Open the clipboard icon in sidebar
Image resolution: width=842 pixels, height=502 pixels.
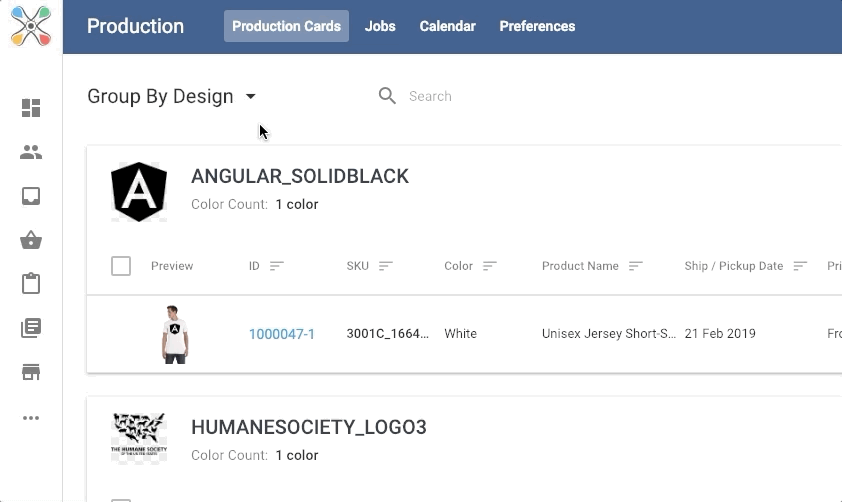click(x=31, y=284)
